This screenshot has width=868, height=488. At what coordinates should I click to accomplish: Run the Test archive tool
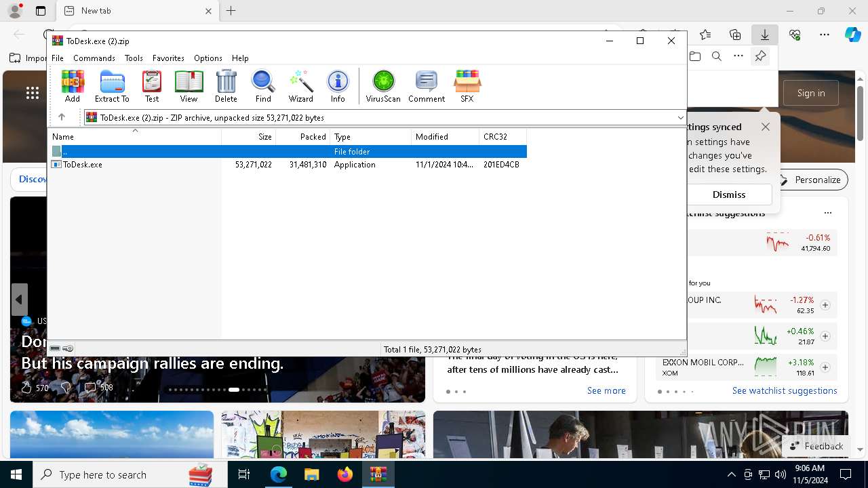pyautogui.click(x=152, y=86)
